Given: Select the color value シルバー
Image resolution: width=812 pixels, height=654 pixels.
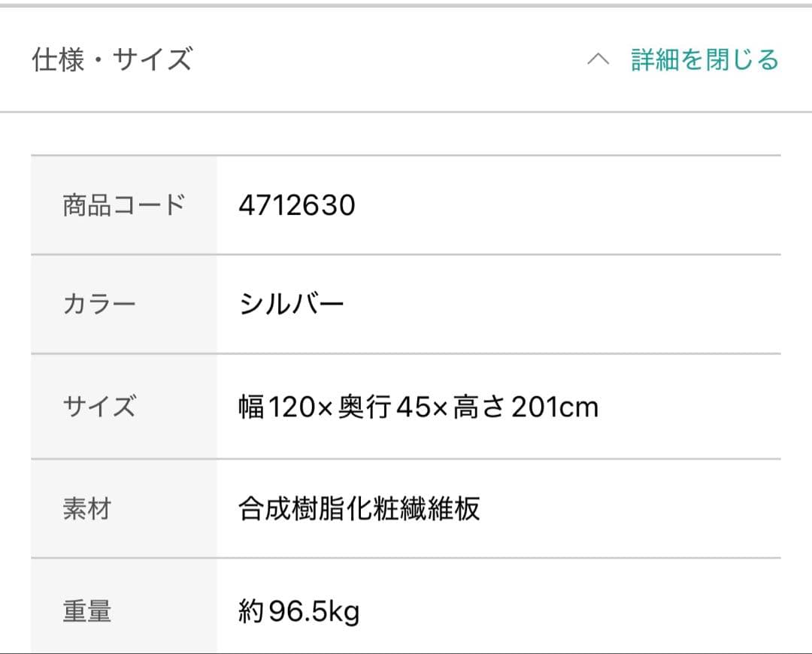Looking at the screenshot, I should coord(292,304).
